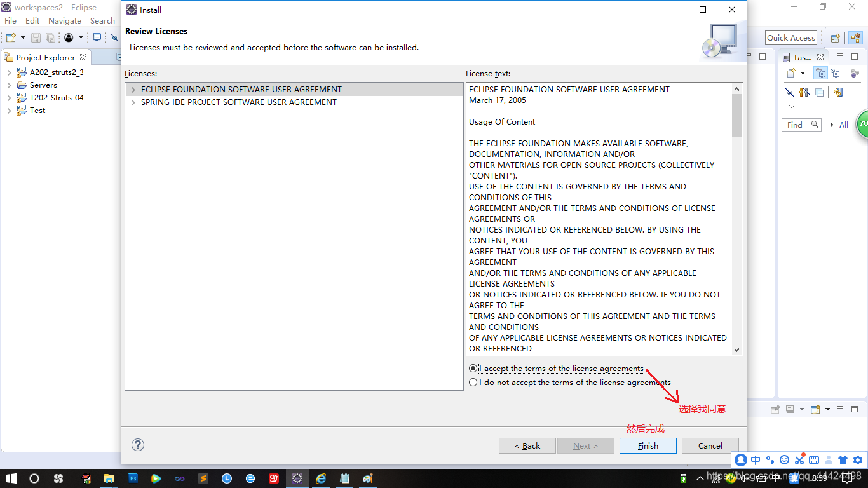Click the Quick Access field
This screenshot has width=868, height=488.
click(790, 38)
